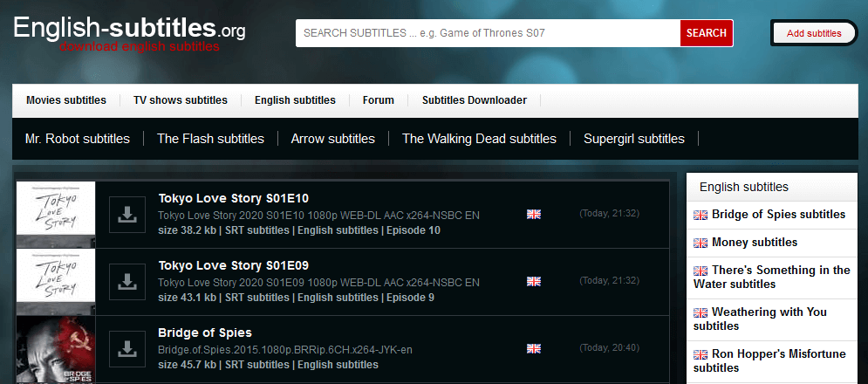Open Money subtitles sidebar link
Viewport: 868px width, 384px height.
tap(755, 242)
